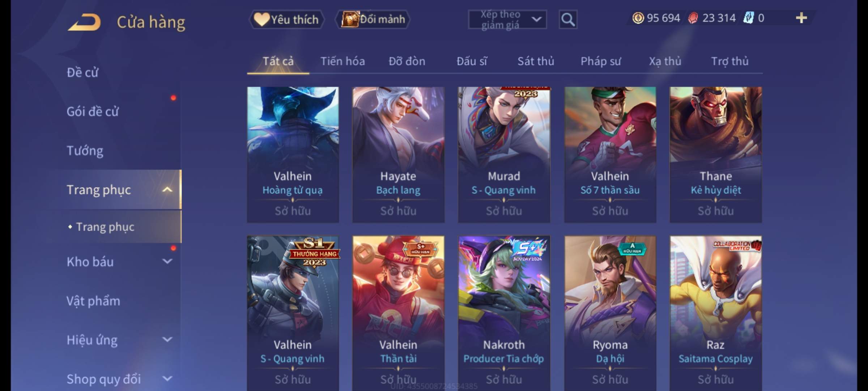Viewport: 868px width, 391px height.
Task: Tap the blue voucher currency icon
Action: point(748,18)
